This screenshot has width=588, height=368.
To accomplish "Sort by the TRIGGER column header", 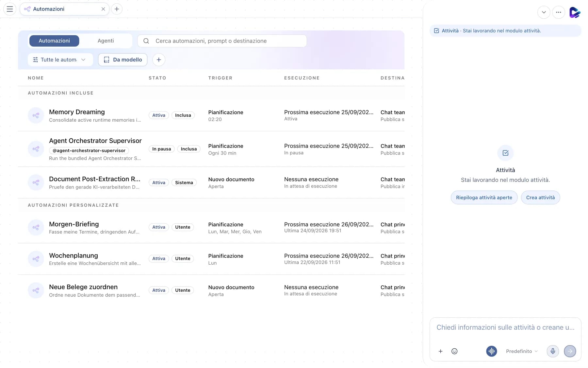I will click(x=220, y=78).
